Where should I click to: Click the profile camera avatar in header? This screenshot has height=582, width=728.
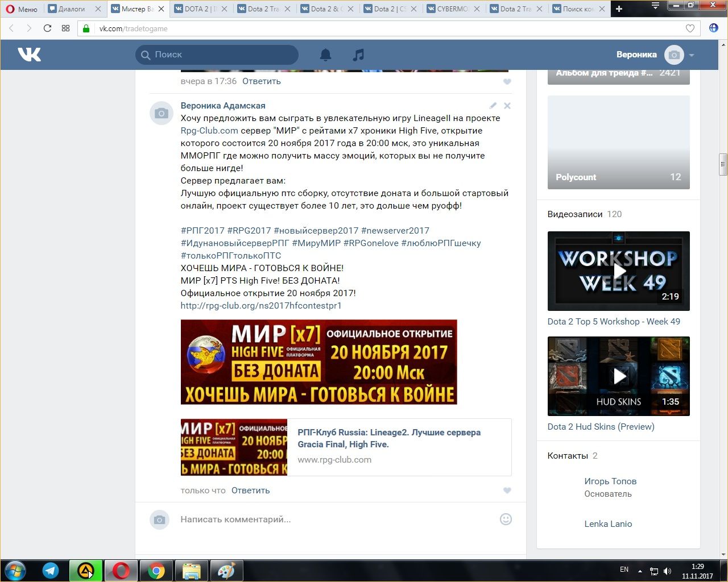tap(674, 55)
